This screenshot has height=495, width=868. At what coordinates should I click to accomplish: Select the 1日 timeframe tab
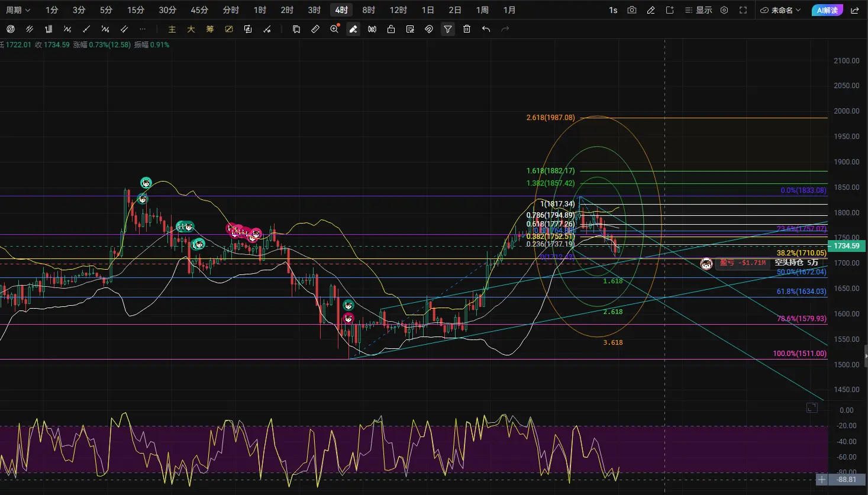tap(428, 10)
